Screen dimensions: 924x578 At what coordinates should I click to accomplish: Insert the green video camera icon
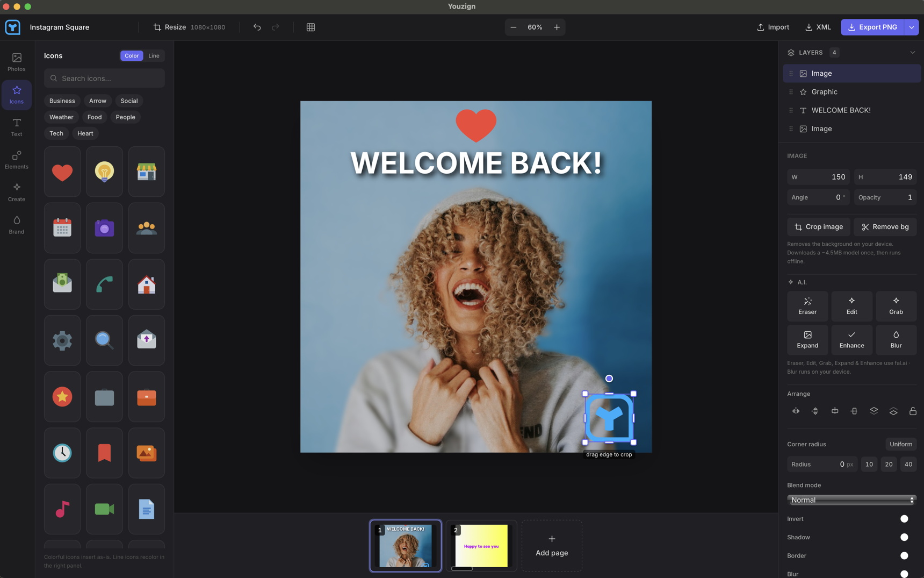[x=104, y=509]
